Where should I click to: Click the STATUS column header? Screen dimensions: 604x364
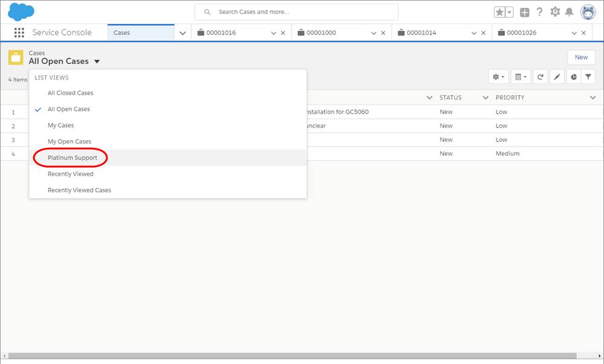[x=451, y=98]
